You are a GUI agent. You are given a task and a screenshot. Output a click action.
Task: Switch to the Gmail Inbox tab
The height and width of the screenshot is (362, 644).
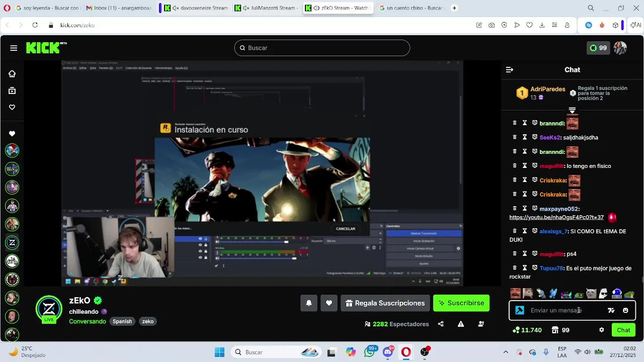(x=118, y=8)
